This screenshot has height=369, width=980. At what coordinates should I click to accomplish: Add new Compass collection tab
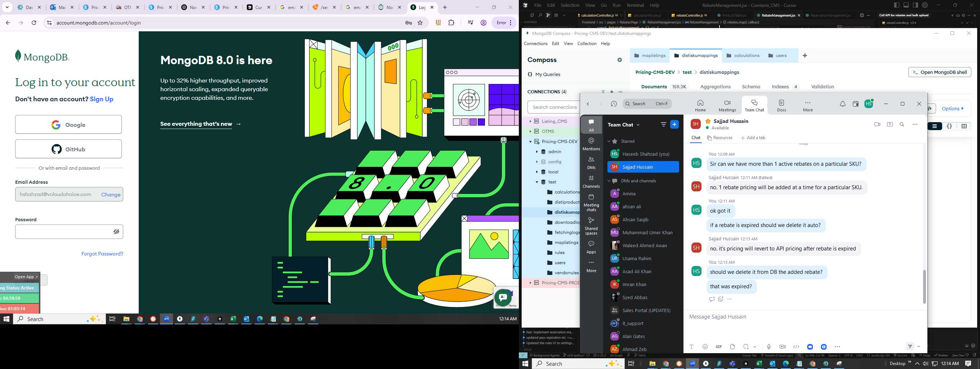(x=805, y=55)
